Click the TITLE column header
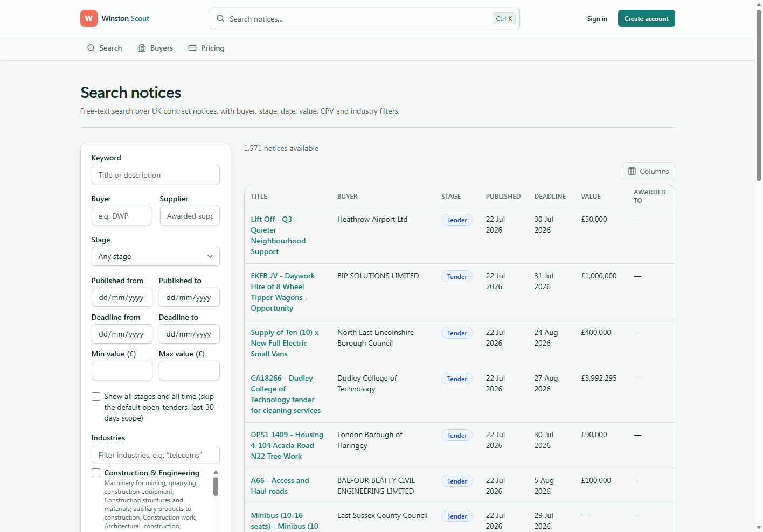763x532 pixels. coord(259,197)
